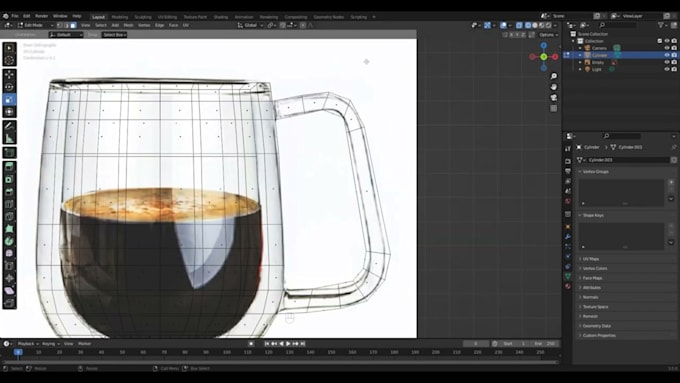Viewport: 680px width, 383px height.
Task: Select the Poly Build tool
Action: click(9, 229)
